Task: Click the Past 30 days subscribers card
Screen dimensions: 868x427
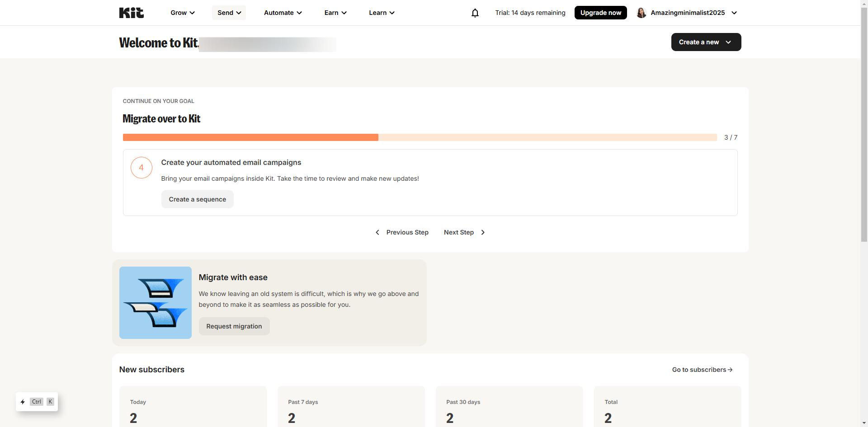Action: pos(509,406)
